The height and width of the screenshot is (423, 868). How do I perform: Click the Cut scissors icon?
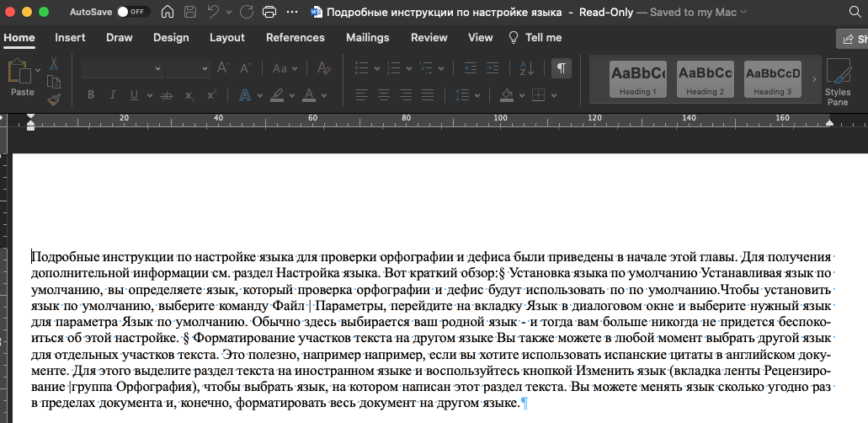[54, 64]
